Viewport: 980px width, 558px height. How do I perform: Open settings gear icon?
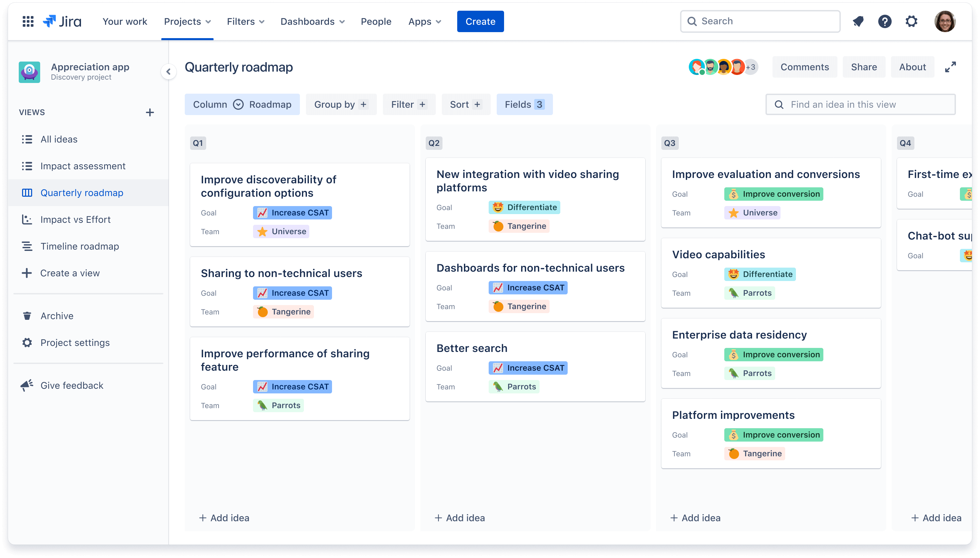click(911, 21)
